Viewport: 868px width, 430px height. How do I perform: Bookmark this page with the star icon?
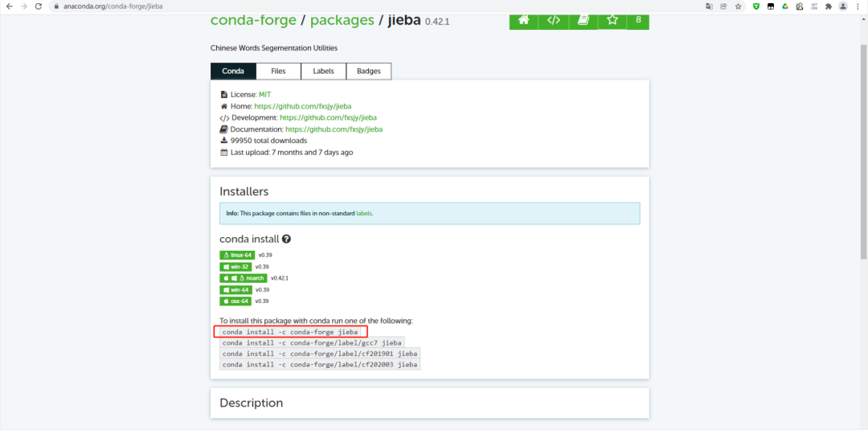pyautogui.click(x=738, y=6)
